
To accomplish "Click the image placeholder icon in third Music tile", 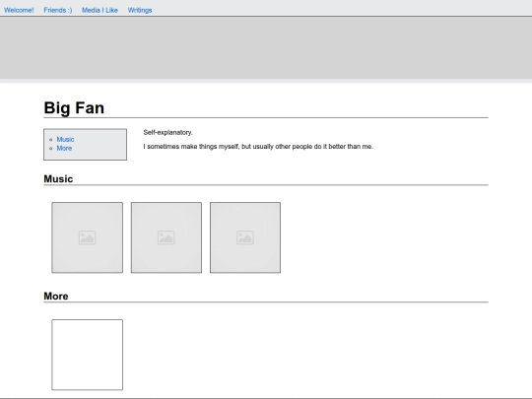I will click(245, 237).
